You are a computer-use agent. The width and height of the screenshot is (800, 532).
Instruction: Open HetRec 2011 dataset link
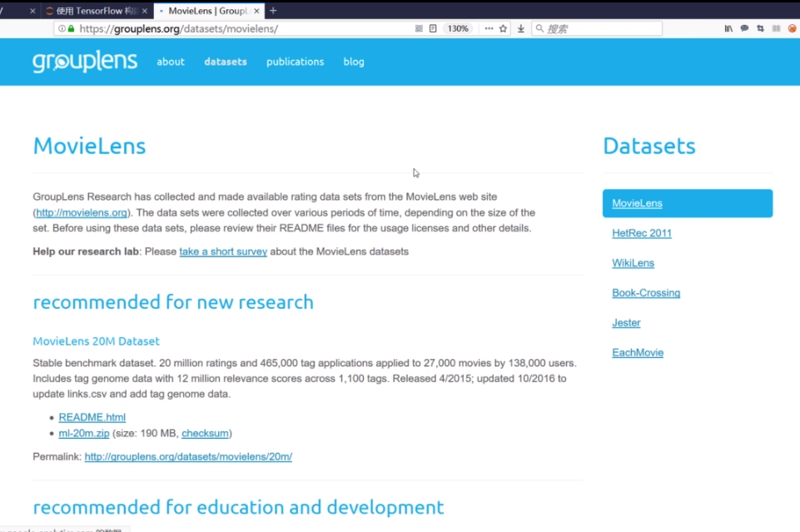642,233
